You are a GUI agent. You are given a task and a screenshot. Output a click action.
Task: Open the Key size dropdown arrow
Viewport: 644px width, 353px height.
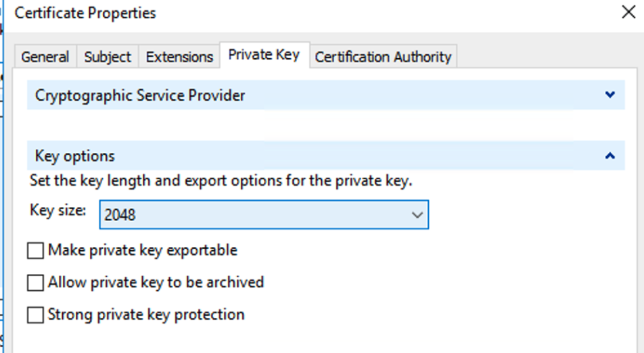pyautogui.click(x=417, y=215)
